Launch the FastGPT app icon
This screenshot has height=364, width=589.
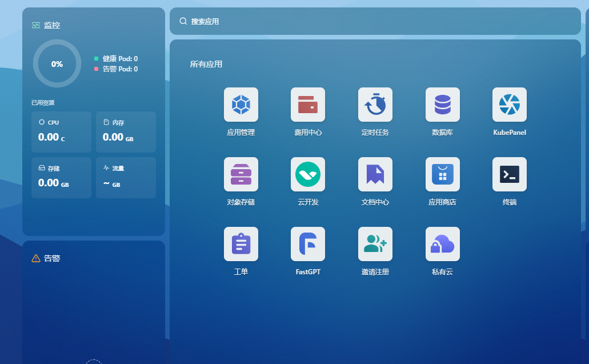[x=308, y=244]
